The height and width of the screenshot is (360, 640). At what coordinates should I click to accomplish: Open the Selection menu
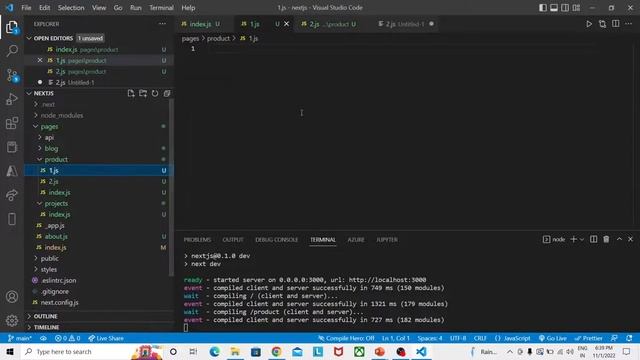tap(71, 8)
